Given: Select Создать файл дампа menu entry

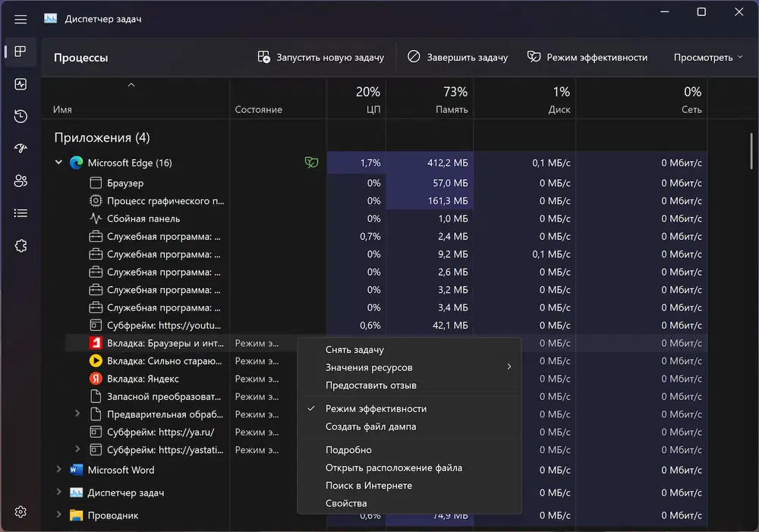Looking at the screenshot, I should [370, 427].
